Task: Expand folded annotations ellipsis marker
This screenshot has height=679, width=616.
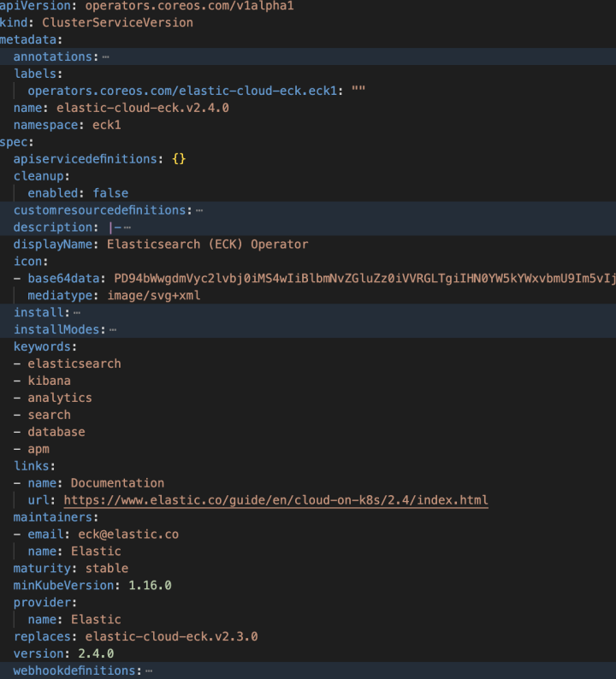Action: pyautogui.click(x=106, y=57)
